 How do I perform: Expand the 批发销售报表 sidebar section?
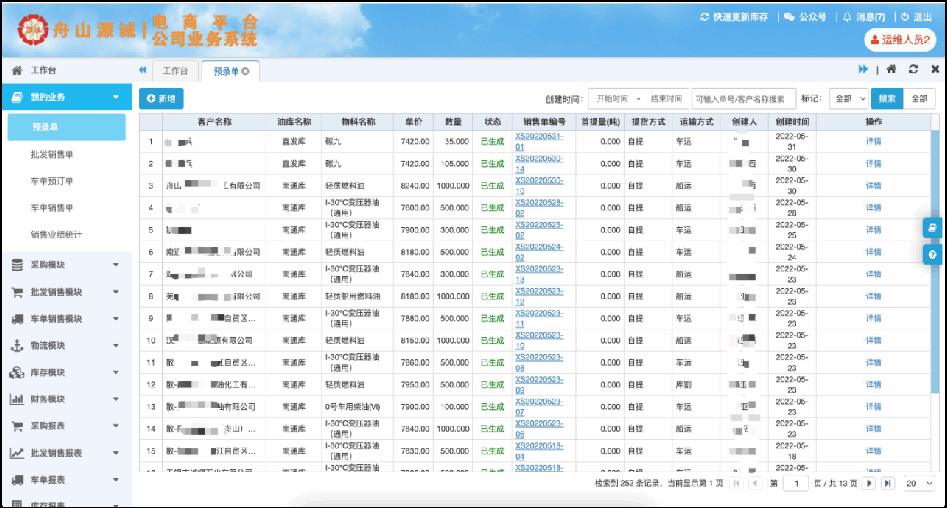(66, 453)
